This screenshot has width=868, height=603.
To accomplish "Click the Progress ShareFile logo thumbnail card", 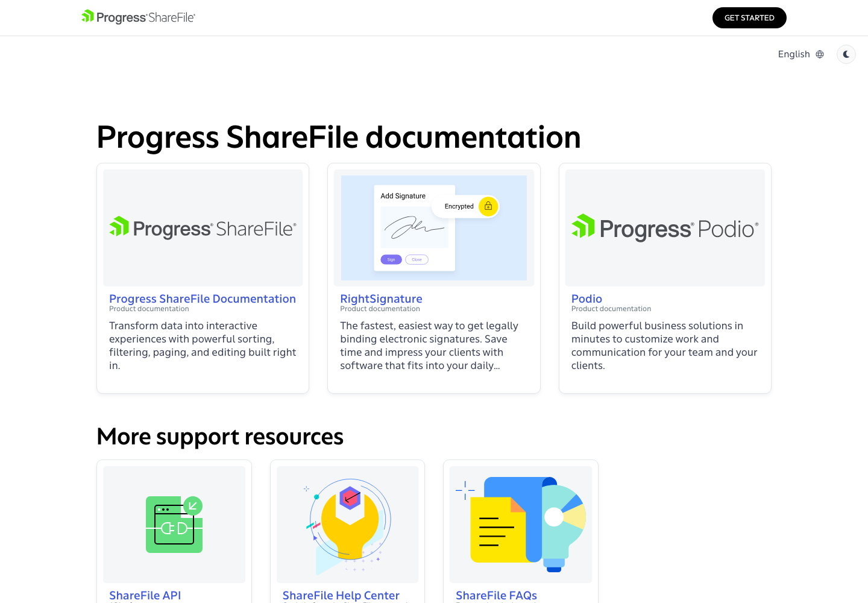I will [203, 228].
